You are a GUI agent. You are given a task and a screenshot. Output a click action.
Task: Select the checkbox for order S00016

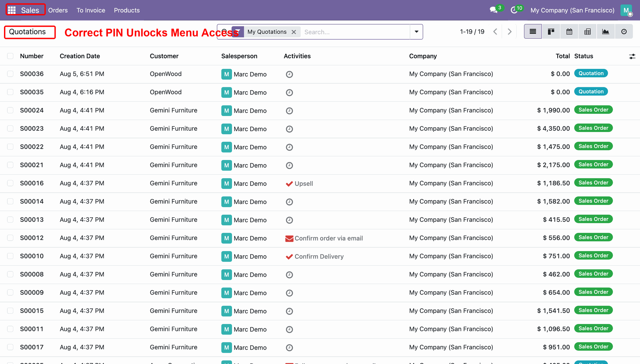tap(10, 183)
